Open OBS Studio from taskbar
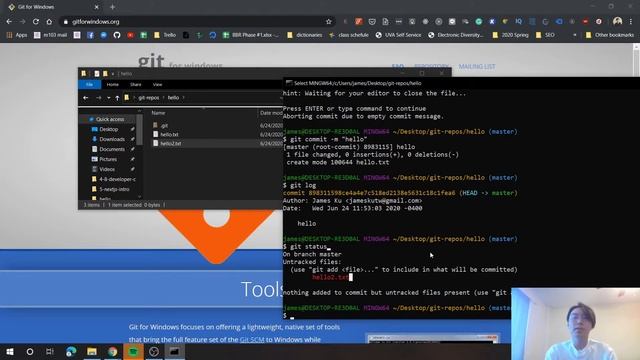Viewport: 640px width, 360px height. (x=154, y=351)
